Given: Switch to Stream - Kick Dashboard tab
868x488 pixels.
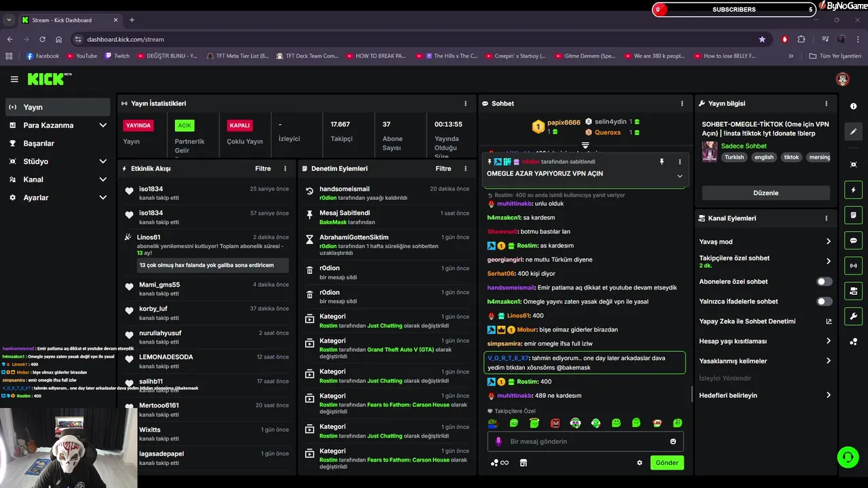Looking at the screenshot, I should tap(70, 20).
